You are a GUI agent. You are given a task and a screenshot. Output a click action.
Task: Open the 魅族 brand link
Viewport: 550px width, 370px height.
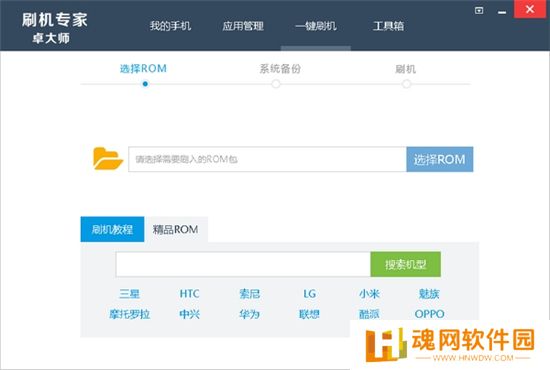click(429, 294)
